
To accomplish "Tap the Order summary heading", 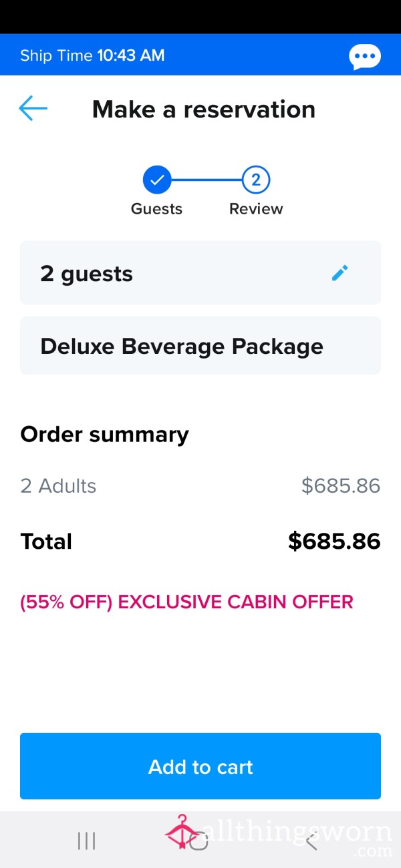I will click(105, 435).
